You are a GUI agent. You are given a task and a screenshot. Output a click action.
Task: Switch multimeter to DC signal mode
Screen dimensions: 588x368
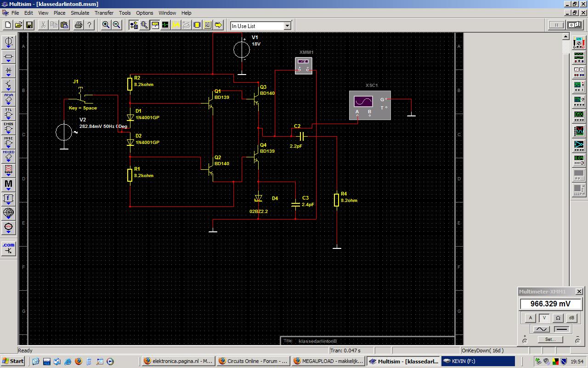(562, 329)
